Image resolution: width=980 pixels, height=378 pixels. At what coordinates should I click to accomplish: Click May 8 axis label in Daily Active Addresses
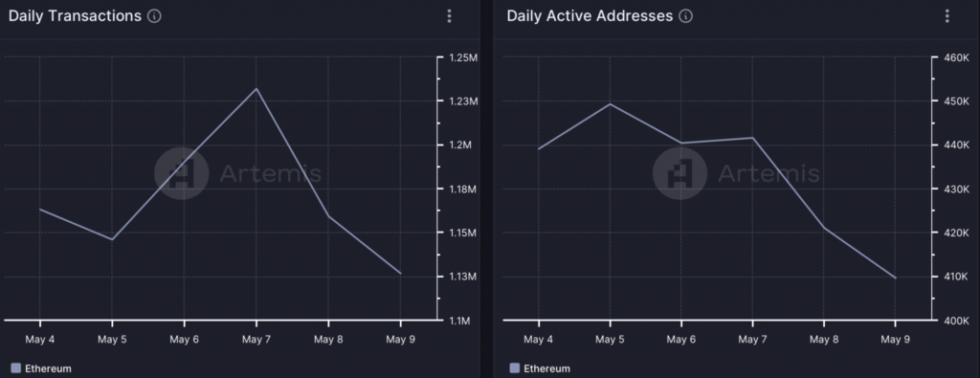[x=824, y=340]
